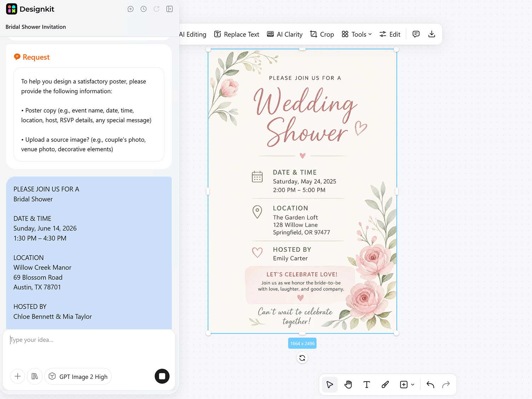This screenshot has height=399, width=532.
Task: Expand the Tools dropdown
Action: pos(357,34)
